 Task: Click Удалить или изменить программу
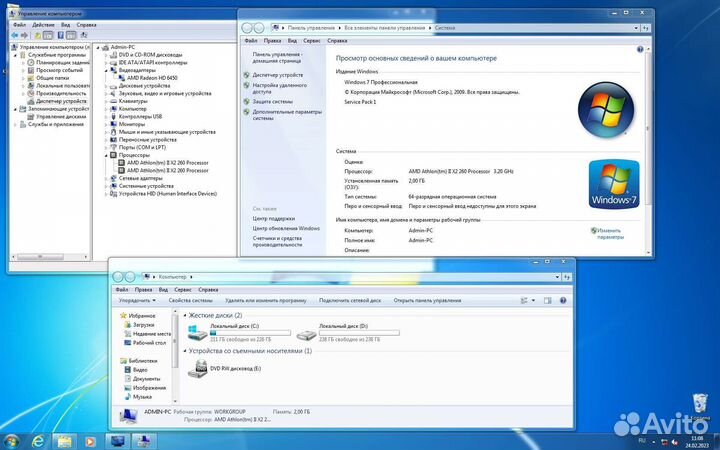tap(265, 300)
